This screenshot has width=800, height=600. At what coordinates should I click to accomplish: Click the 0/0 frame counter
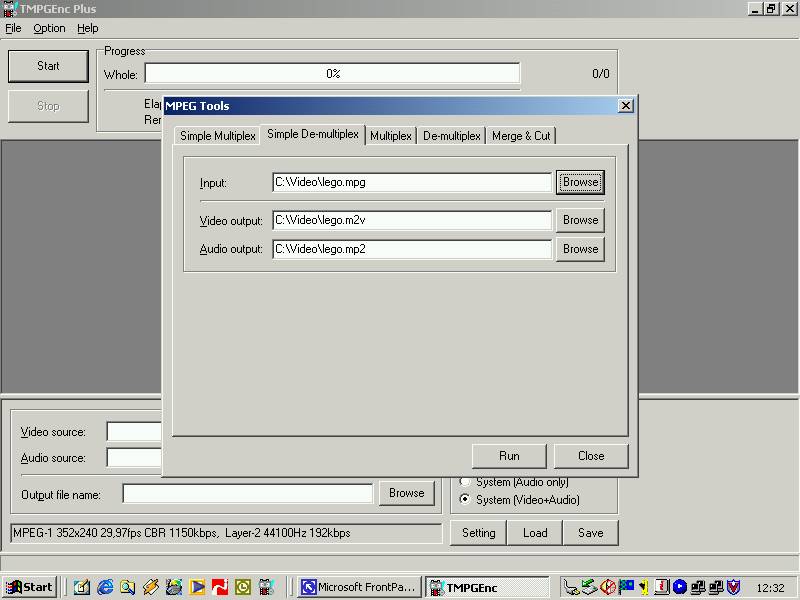point(601,74)
